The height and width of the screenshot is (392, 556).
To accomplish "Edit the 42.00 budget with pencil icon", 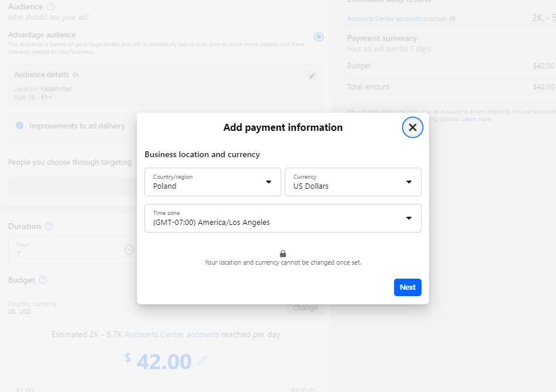I will [x=202, y=360].
